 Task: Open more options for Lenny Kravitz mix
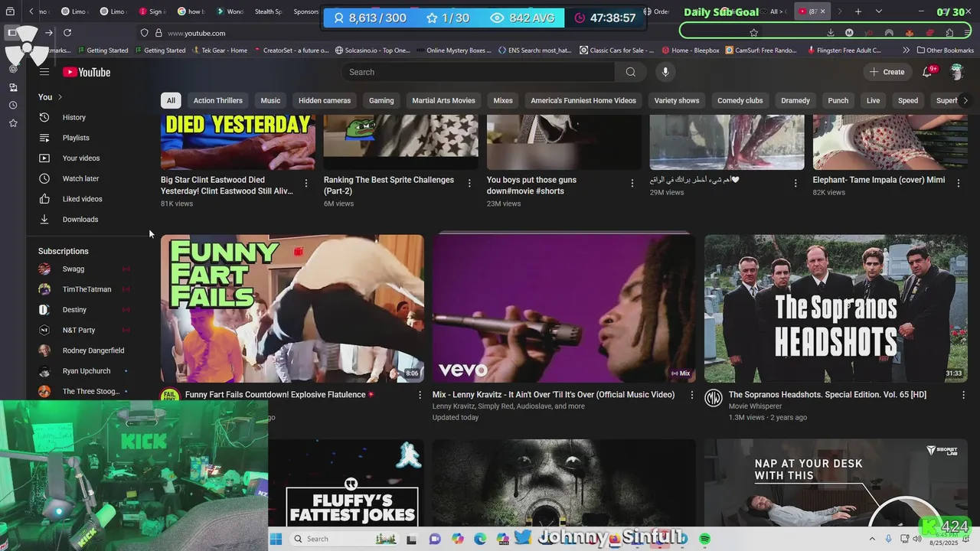692,395
